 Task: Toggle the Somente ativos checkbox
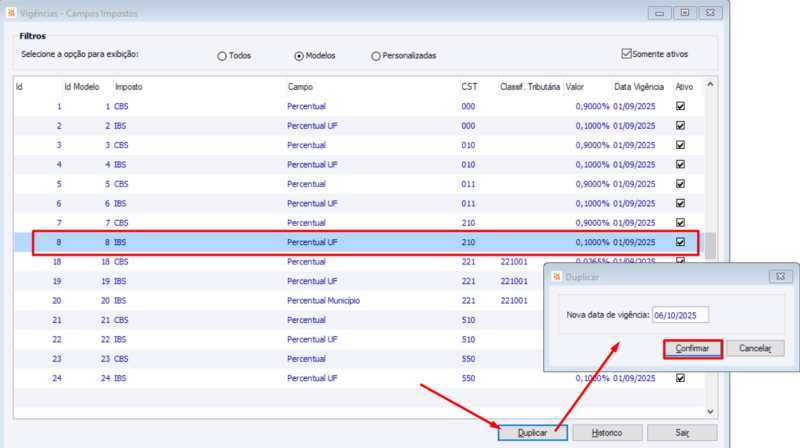(627, 54)
